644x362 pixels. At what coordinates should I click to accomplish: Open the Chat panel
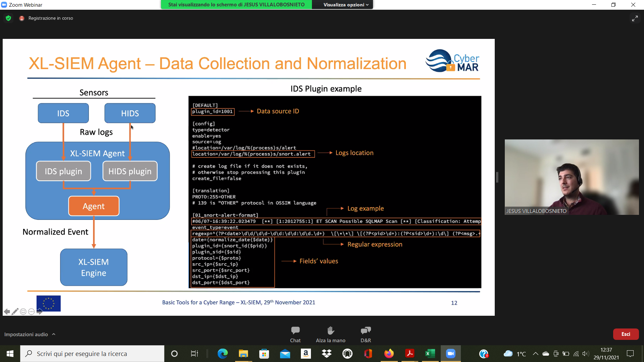[295, 334]
